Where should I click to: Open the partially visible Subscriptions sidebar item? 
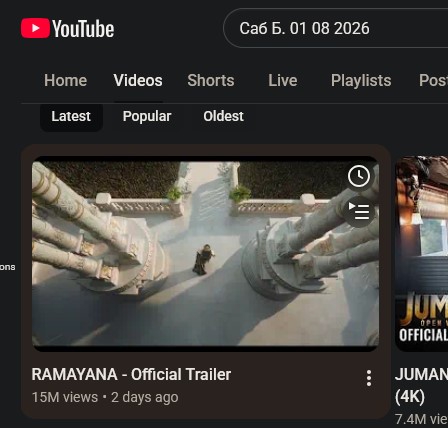pos(7,267)
